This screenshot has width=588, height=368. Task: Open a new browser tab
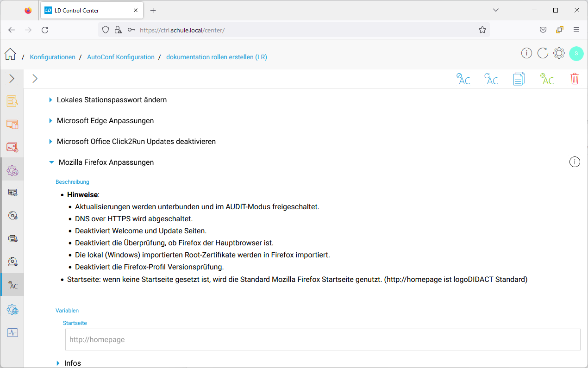coord(153,10)
